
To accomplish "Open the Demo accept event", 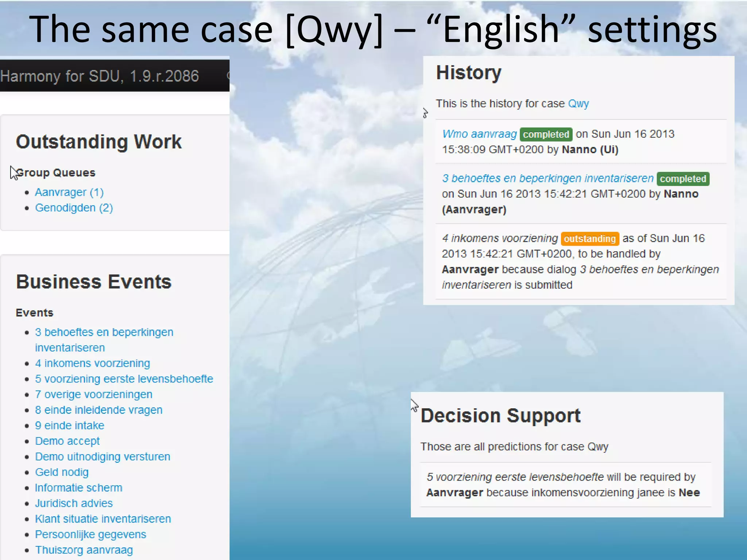I will (x=67, y=441).
